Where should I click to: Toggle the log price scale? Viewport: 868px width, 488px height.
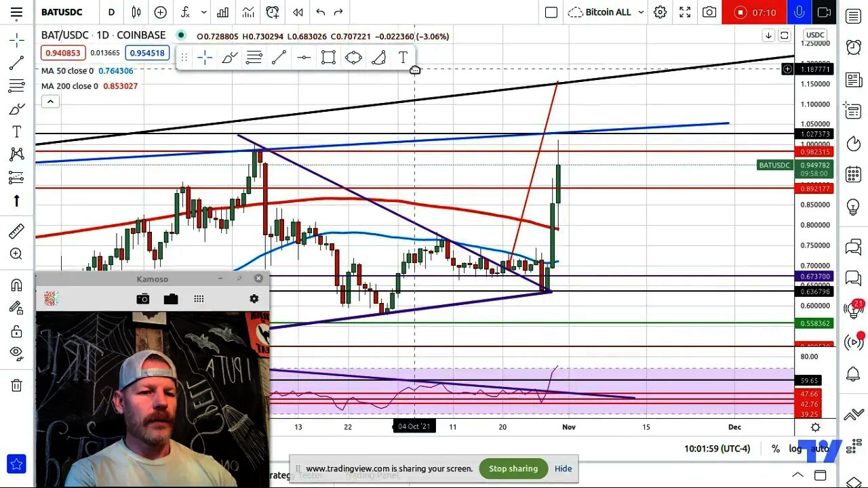[795, 448]
